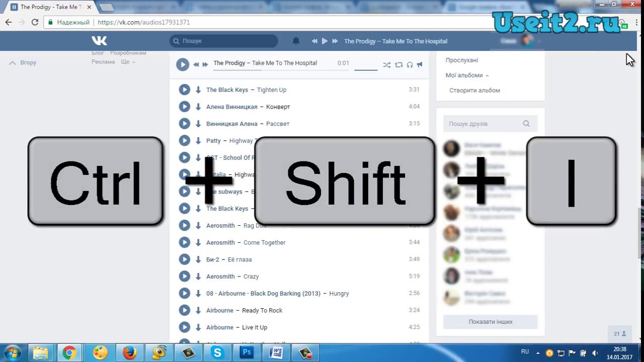Play Би-2 – Её глаза
The image size is (644, 362).
[x=184, y=259]
